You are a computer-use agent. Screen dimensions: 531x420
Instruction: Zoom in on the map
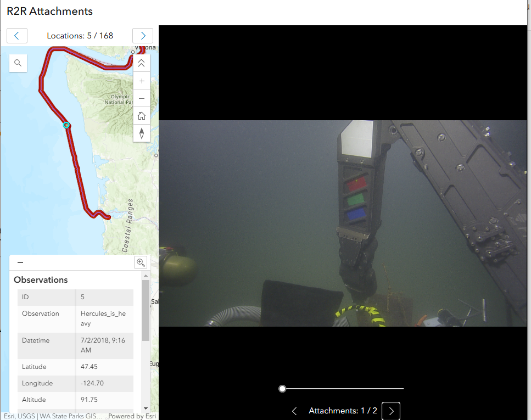pyautogui.click(x=142, y=81)
